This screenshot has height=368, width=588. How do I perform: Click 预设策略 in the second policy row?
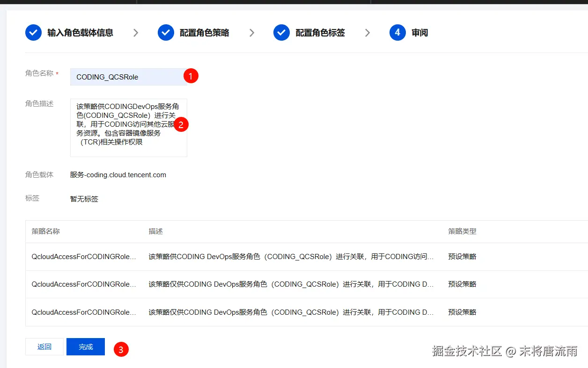point(462,284)
